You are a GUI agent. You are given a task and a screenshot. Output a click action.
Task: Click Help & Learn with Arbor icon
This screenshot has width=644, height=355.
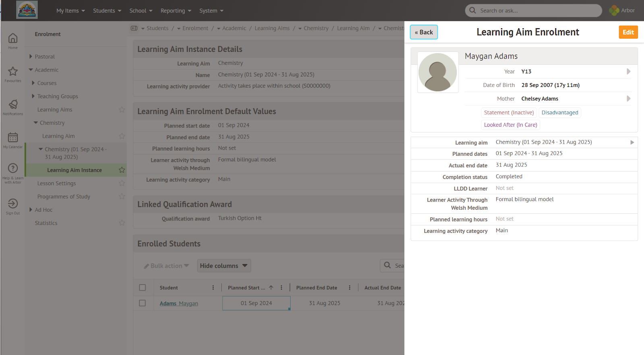pos(13,168)
